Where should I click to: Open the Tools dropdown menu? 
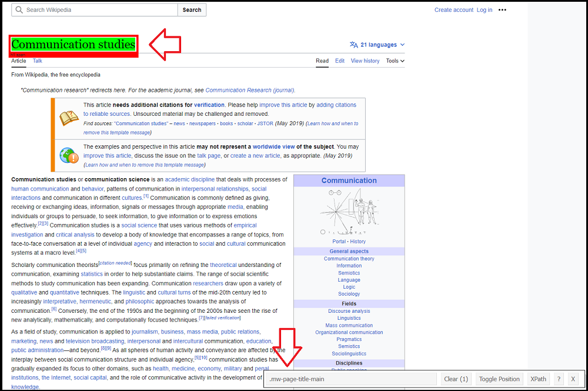395,61
